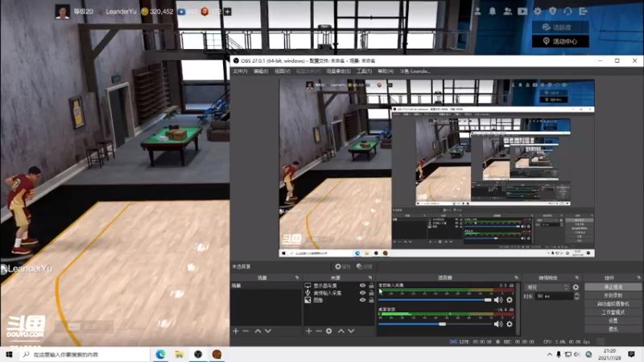Select the image source row
This screenshot has height=362, width=644.
(x=339, y=300)
